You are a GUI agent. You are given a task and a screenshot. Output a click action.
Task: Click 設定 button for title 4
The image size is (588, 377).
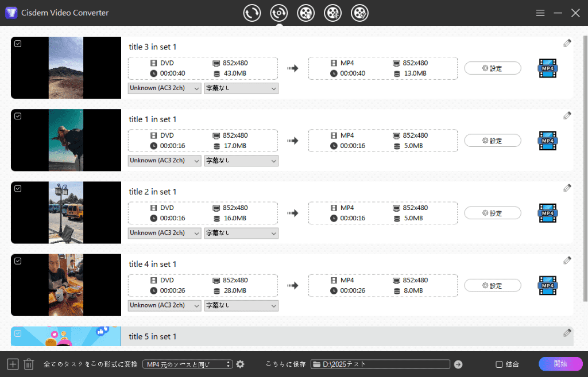coord(493,285)
